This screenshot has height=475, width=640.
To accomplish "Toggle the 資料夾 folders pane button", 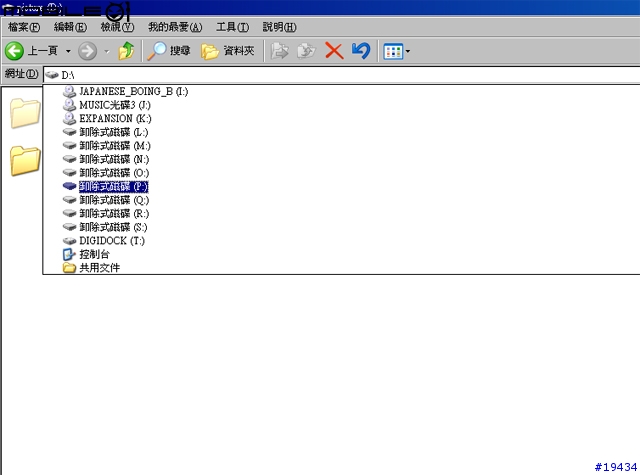I will click(228, 51).
